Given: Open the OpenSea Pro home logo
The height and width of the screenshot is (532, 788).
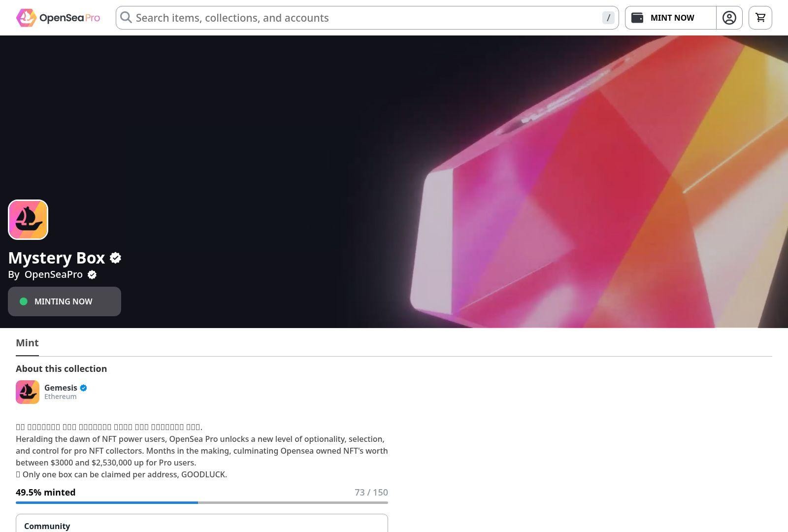Looking at the screenshot, I should (x=58, y=18).
